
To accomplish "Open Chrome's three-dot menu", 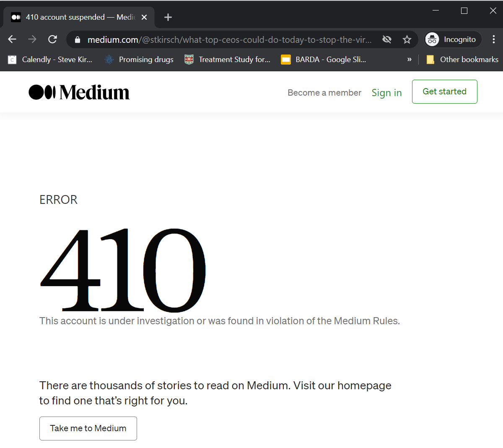I will [x=494, y=39].
